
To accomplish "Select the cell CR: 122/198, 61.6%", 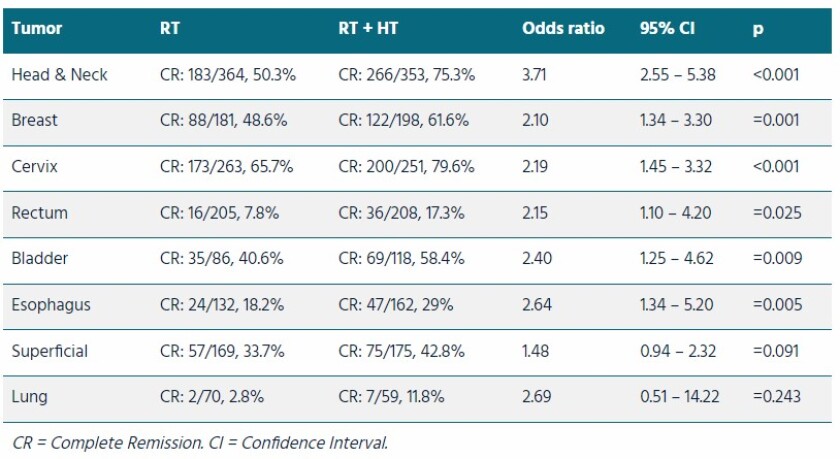I will click(406, 120).
